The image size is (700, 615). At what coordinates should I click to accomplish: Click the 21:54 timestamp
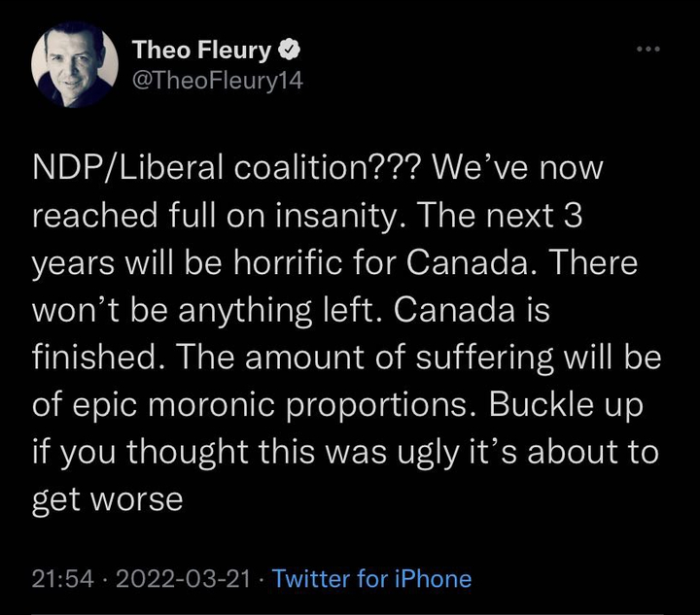pyautogui.click(x=63, y=579)
